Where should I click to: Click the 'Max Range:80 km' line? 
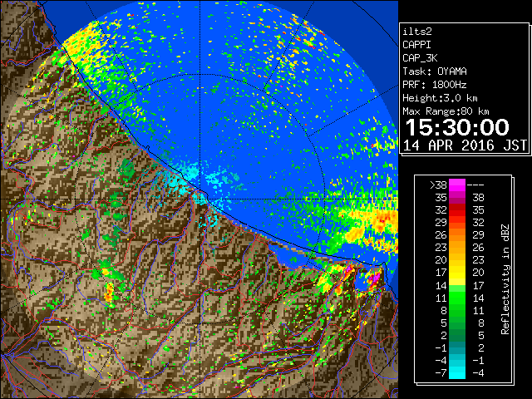coord(446,111)
